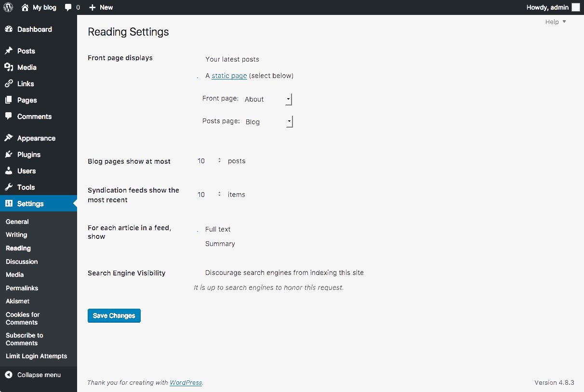Open Tools via its wrench icon
584x392 pixels.
9,187
